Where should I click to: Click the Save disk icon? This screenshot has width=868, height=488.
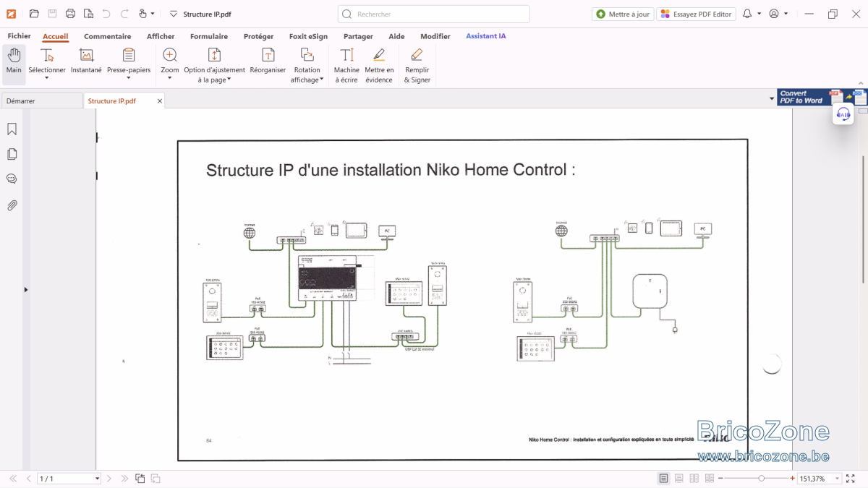[x=52, y=14]
